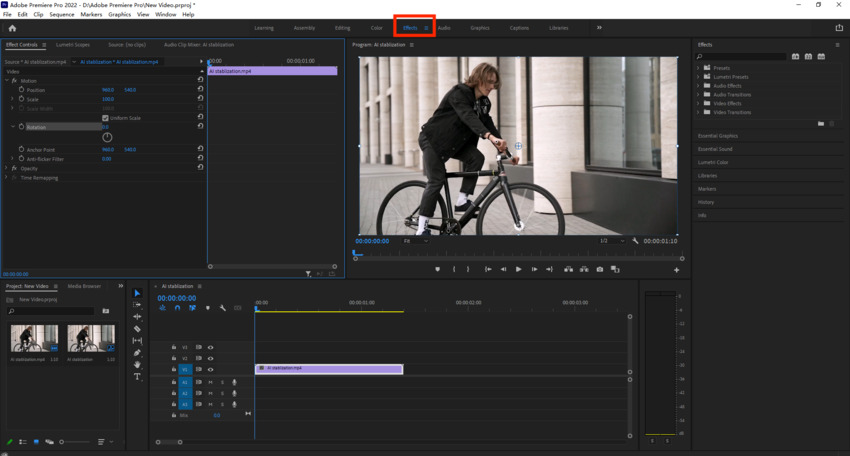Select the Razor tool
850x456 pixels.
pos(137,329)
